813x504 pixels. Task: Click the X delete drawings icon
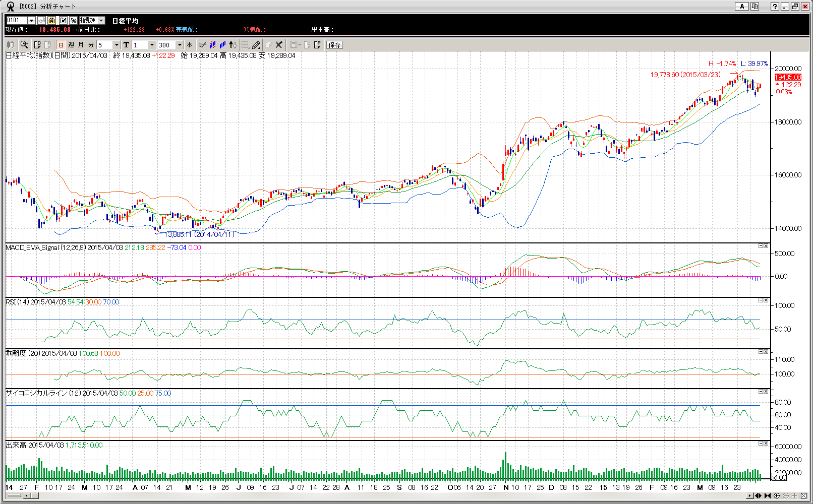[x=279, y=45]
